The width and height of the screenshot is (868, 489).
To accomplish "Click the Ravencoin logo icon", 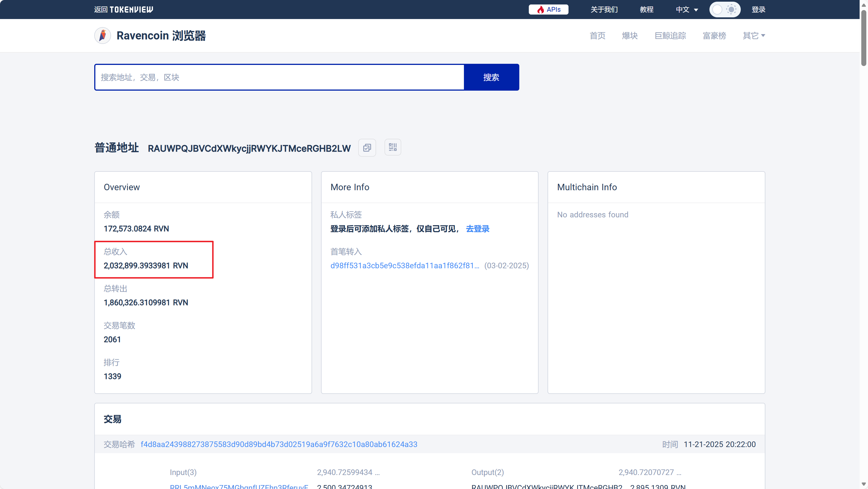I will click(x=102, y=35).
